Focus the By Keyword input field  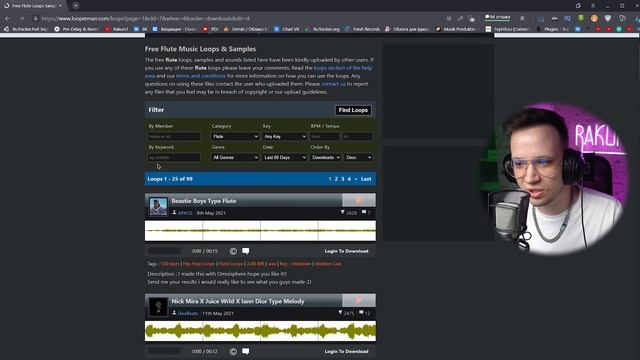tap(174, 157)
